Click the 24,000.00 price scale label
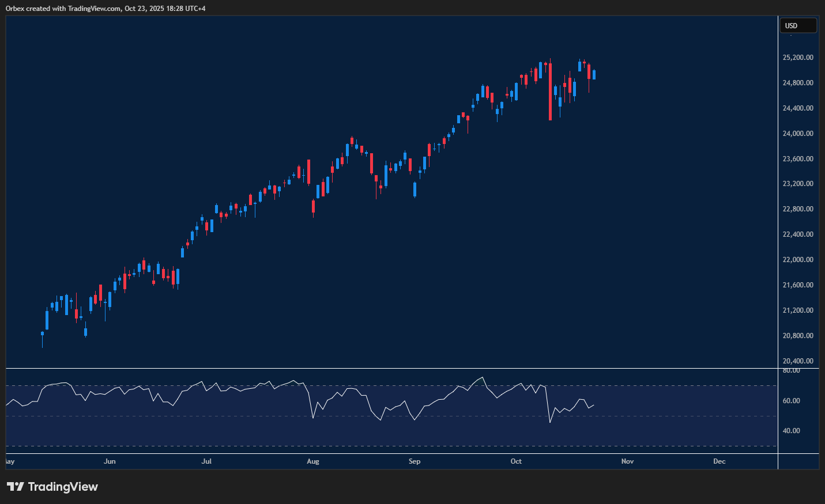825x504 pixels. [x=798, y=134]
